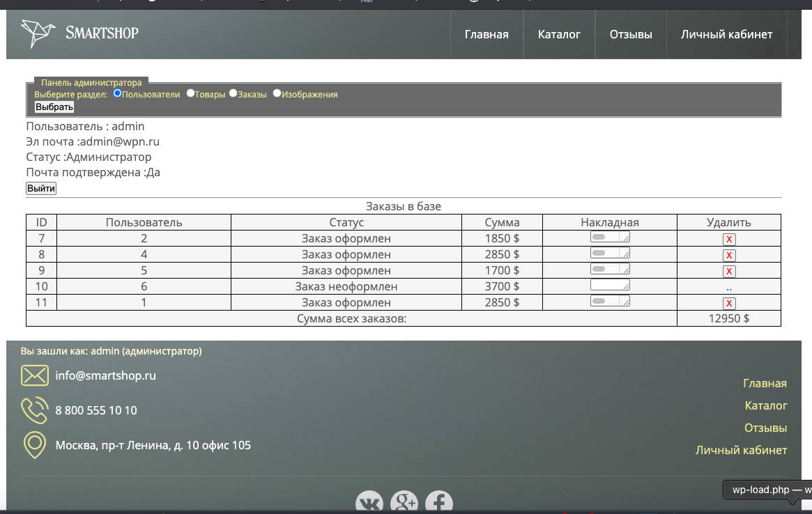Delete order with ID 7
This screenshot has height=514, width=812.
(x=729, y=239)
